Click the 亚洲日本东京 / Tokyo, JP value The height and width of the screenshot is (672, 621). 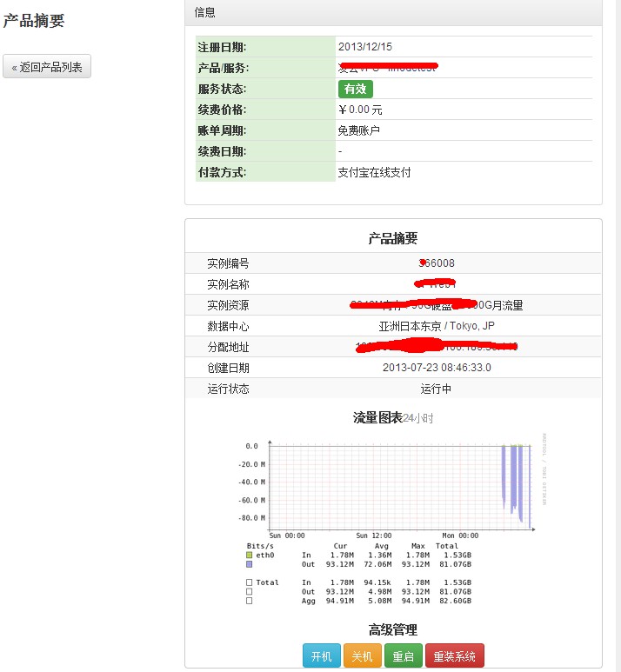click(437, 326)
